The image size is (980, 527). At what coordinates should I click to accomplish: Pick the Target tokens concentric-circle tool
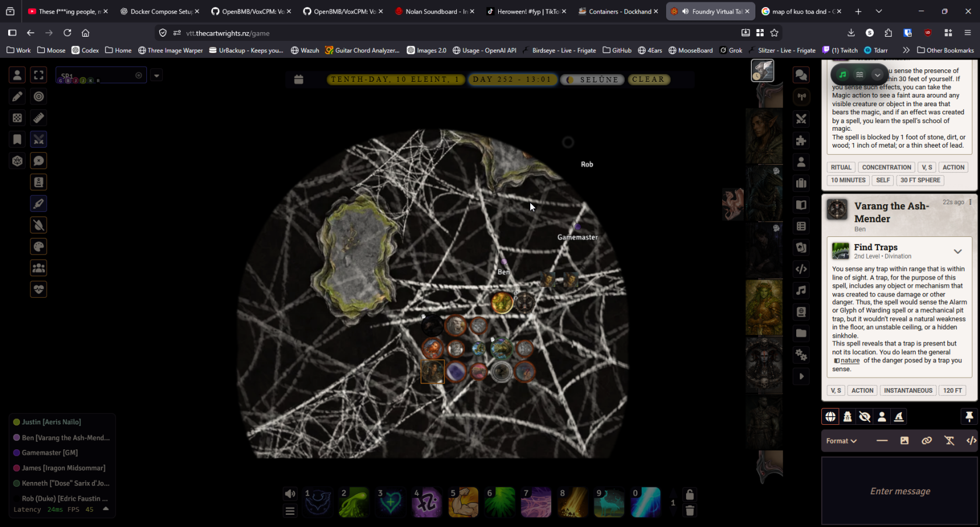tap(38, 96)
